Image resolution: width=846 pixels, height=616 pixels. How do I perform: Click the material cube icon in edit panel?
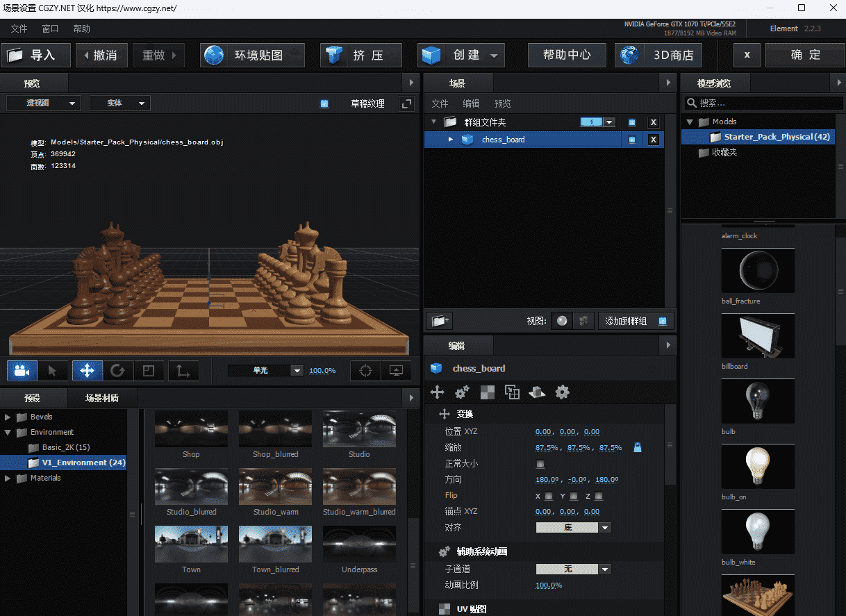(x=537, y=392)
